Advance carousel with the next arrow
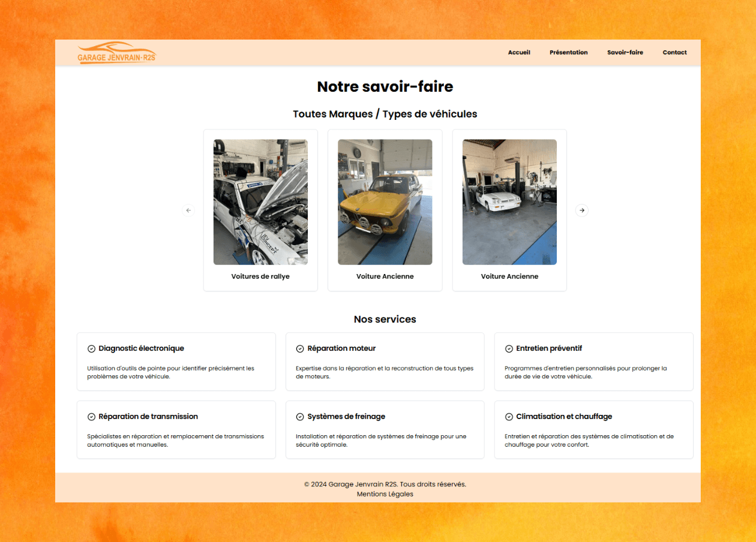The width and height of the screenshot is (756, 542). point(582,210)
